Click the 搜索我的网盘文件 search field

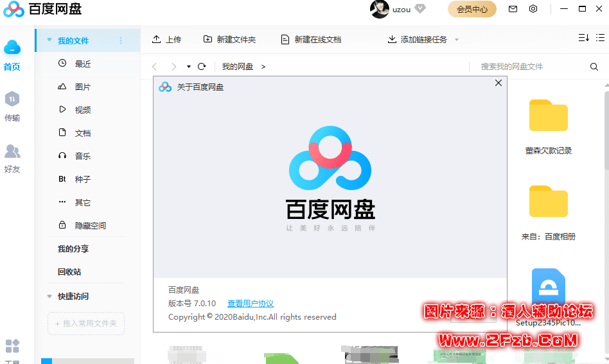coord(530,67)
